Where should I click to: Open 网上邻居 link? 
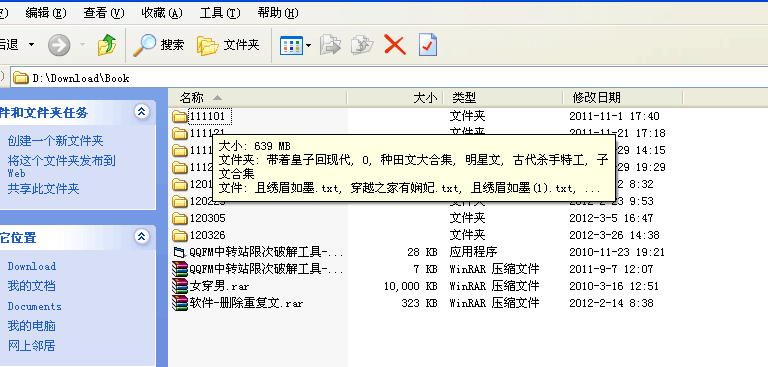[x=31, y=346]
